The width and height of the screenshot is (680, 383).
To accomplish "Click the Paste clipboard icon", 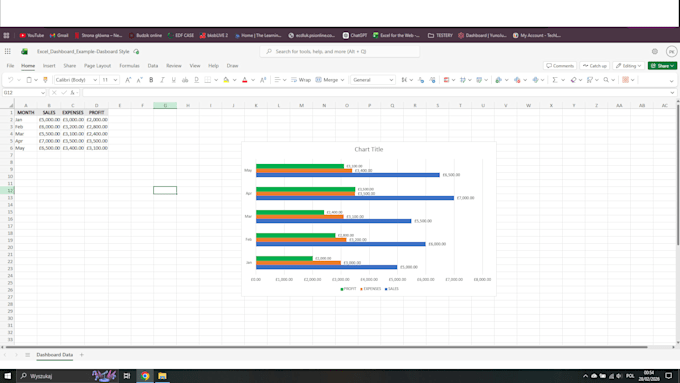I will click(x=29, y=80).
